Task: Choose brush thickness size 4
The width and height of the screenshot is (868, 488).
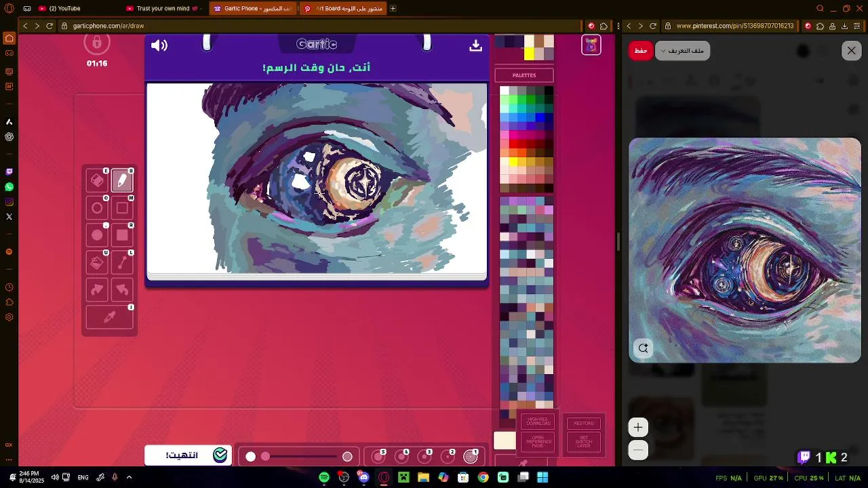Action: 401,456
